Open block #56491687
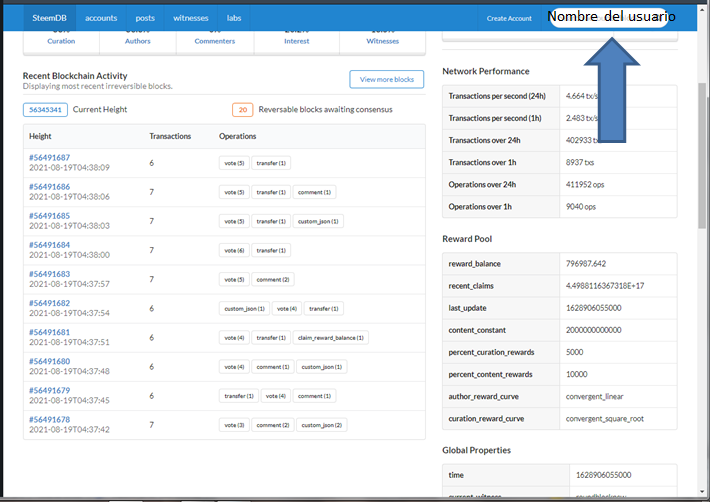Viewport: 710px width, 502px height. pos(49,158)
